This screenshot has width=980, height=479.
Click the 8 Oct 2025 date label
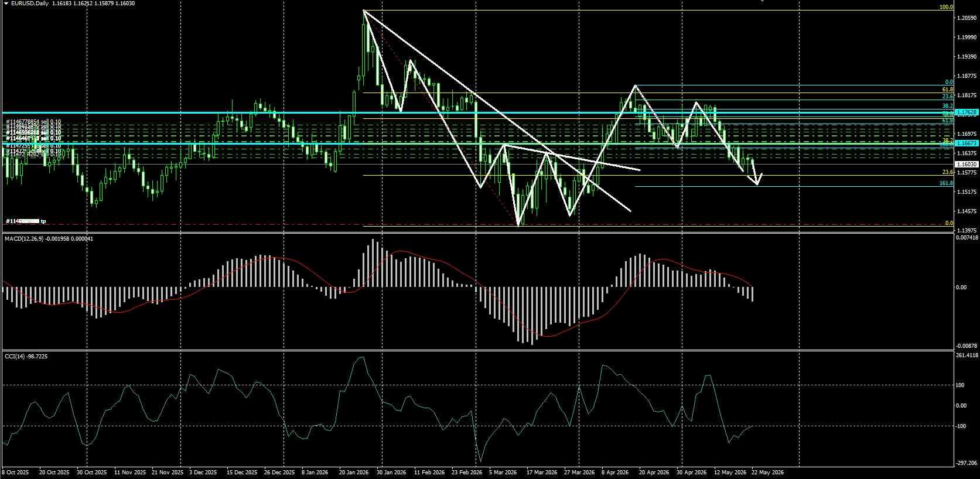16,472
